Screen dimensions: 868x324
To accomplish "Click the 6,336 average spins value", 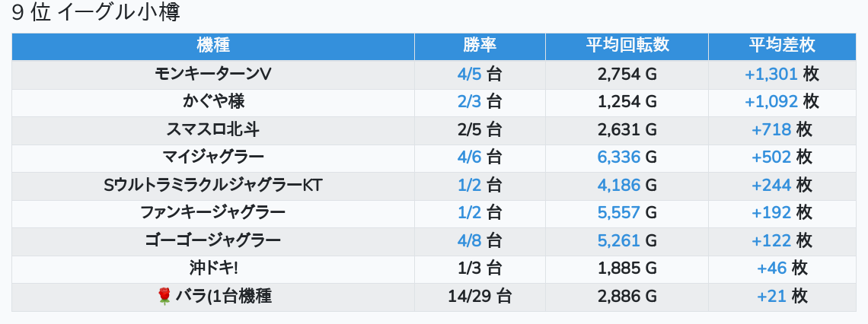I will click(619, 157).
